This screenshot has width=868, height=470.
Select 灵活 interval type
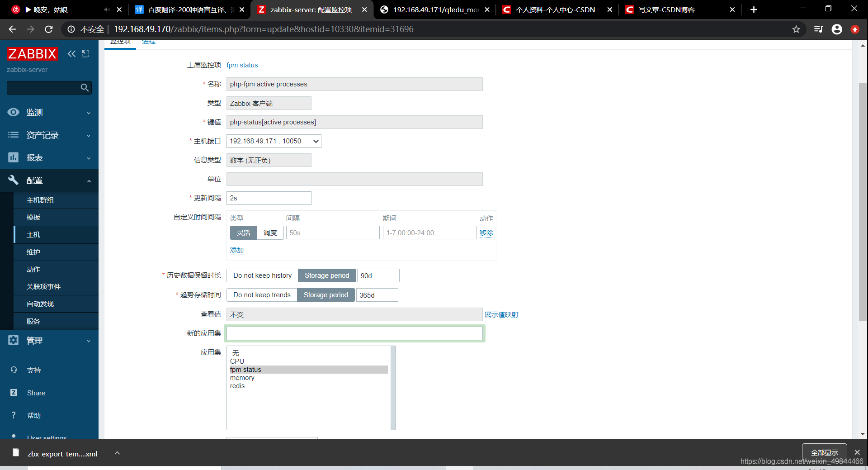[244, 233]
